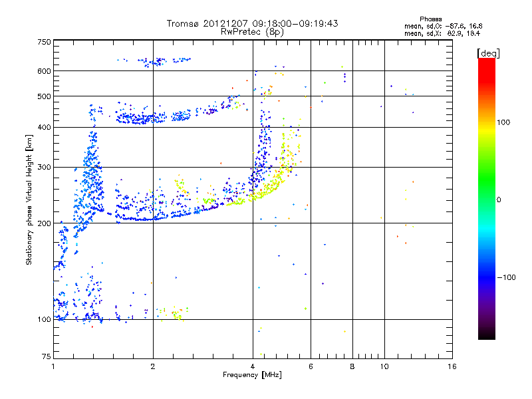Viewport: 532px width, 399px height.
Task: Click the x-axis tick '8'
Action: point(352,366)
